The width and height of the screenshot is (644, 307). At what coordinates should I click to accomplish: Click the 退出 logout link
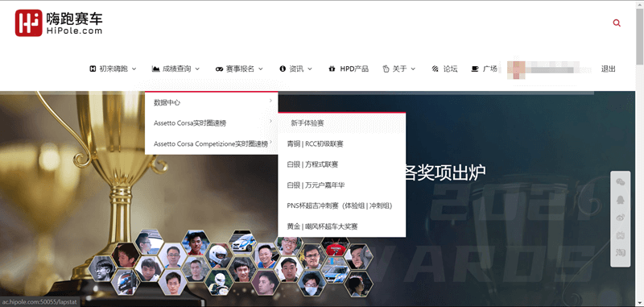pyautogui.click(x=609, y=69)
